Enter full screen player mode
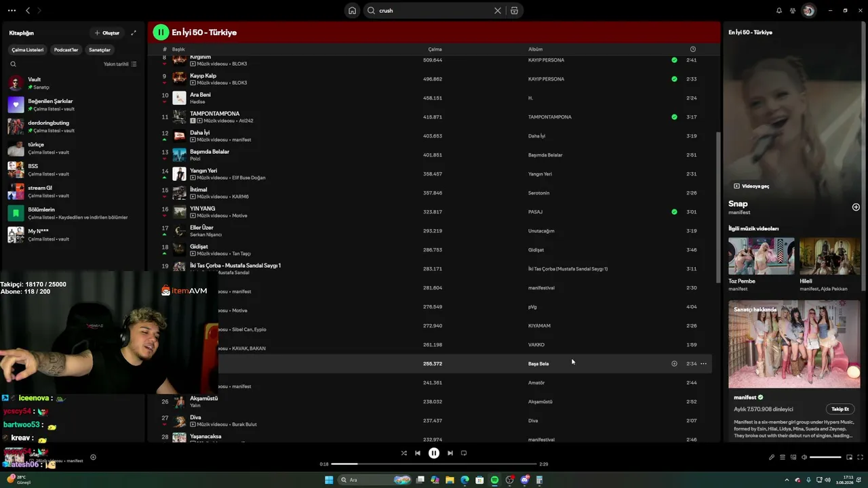 (x=860, y=457)
